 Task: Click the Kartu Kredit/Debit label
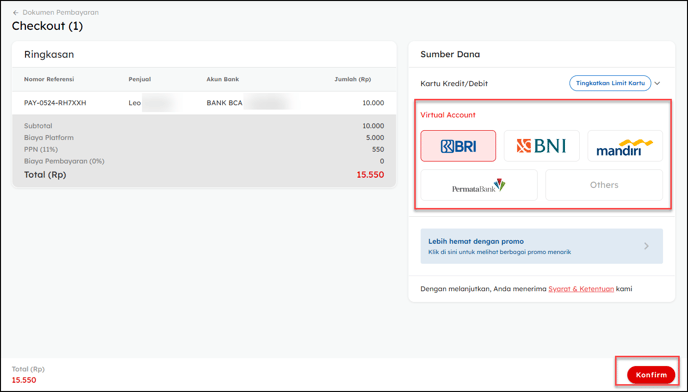pos(454,83)
